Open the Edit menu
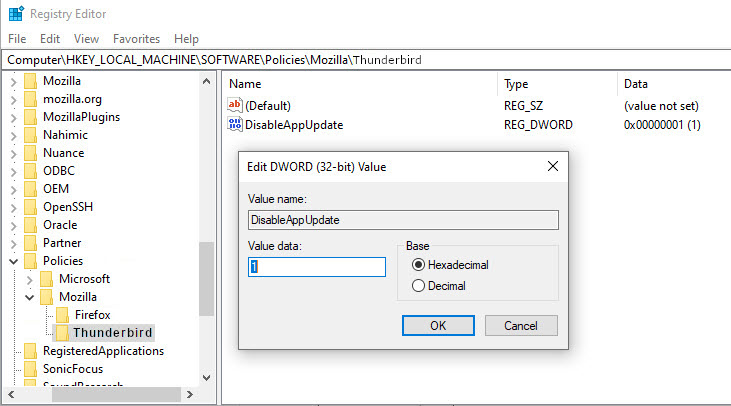Viewport: 731px width, 406px height. tap(50, 39)
